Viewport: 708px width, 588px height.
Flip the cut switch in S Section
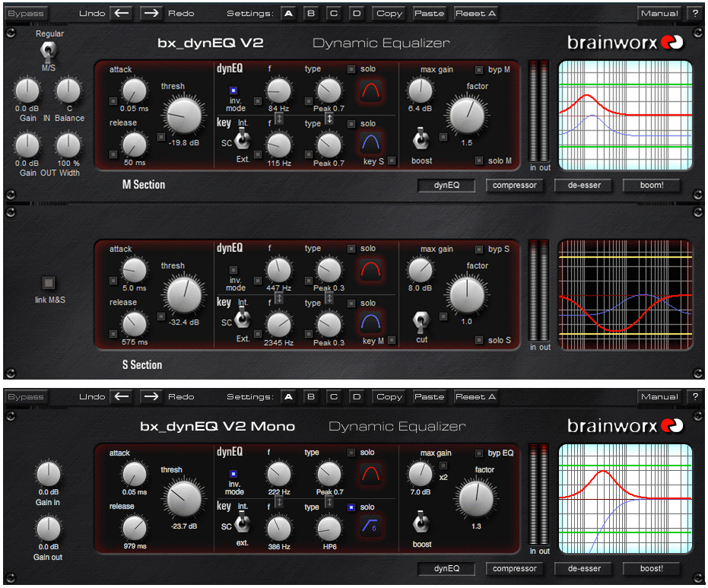coord(421,320)
